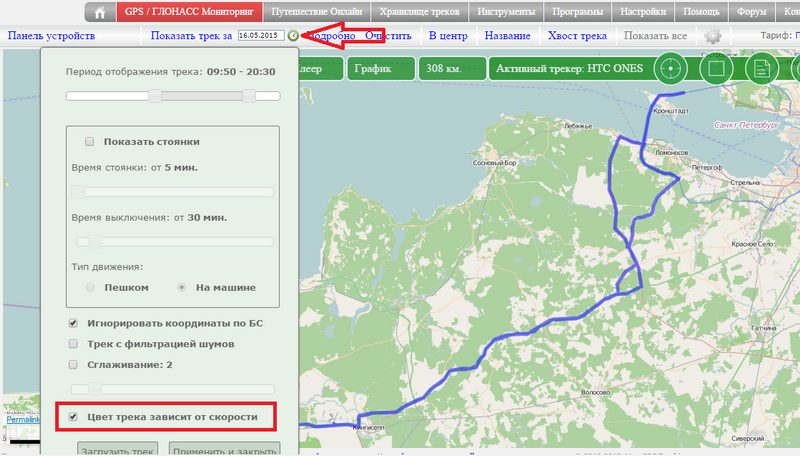Image resolution: width=800 pixels, height=456 pixels.
Task: Click the Home icon in the top menu
Action: (98, 13)
